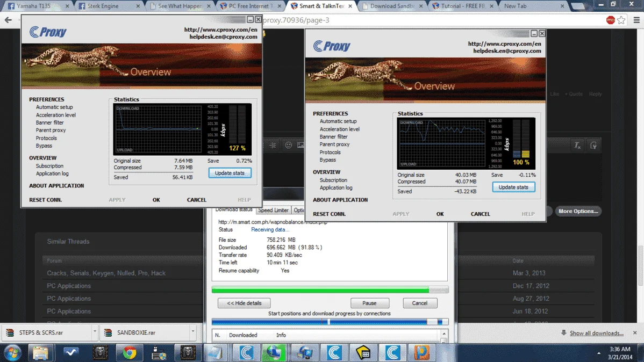Expand options arrow for SANDBOXIE.rar

point(192,331)
